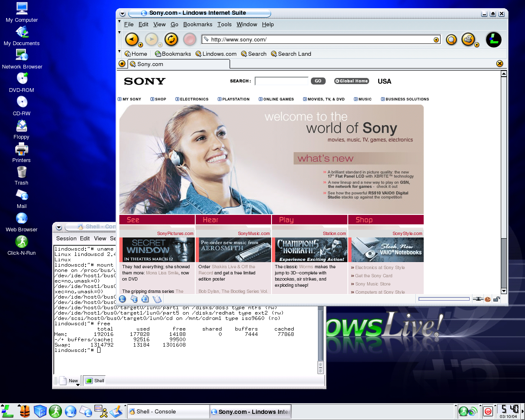Open the View menu in Shell console
525x420 pixels.
100,238
